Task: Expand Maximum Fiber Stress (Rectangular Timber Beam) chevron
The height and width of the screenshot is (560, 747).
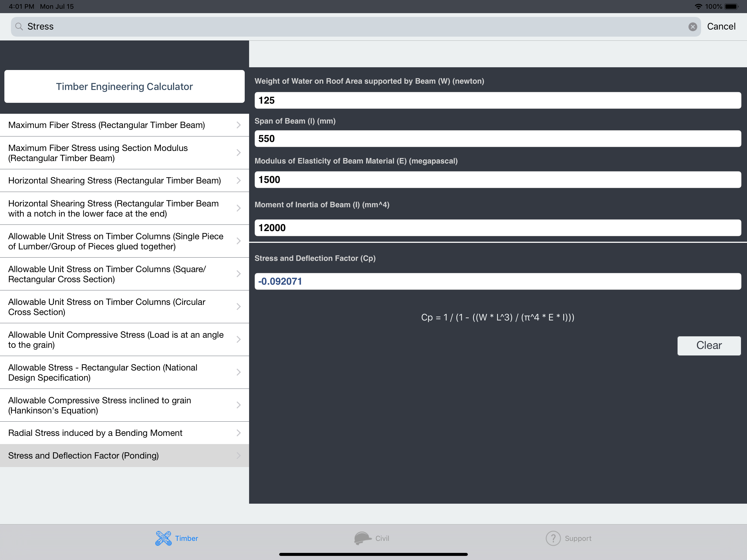Action: point(238,125)
